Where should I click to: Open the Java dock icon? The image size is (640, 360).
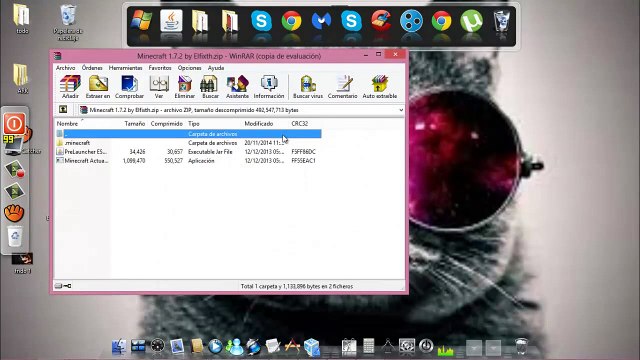(x=171, y=20)
